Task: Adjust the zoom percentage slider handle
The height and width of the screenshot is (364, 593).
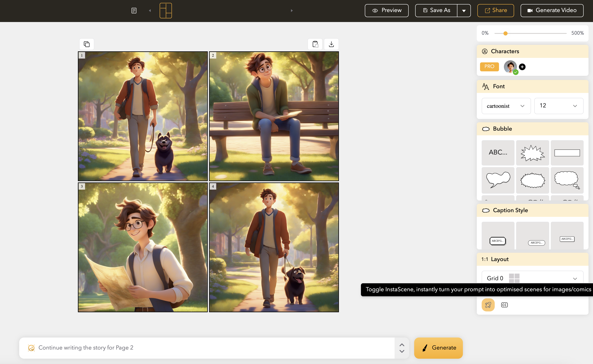Action: (x=505, y=33)
